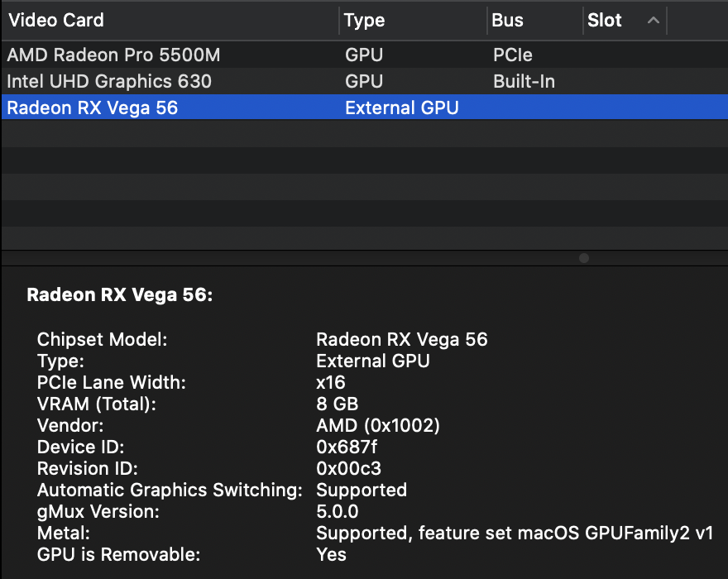The image size is (728, 579).
Task: Select the AMD Radeon Pro 5500M row
Action: [x=365, y=55]
